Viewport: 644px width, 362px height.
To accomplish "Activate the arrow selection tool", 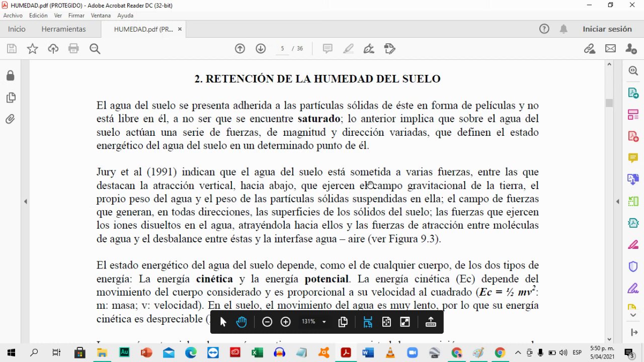I will [223, 322].
